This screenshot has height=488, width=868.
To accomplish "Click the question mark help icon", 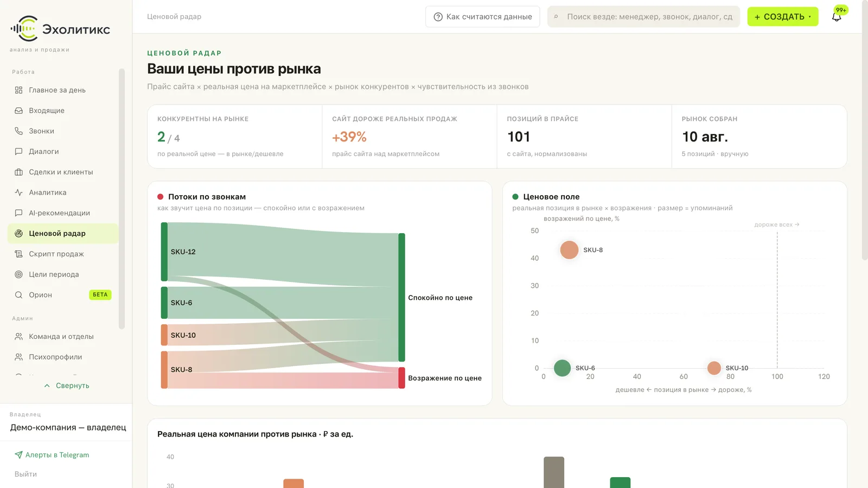I will (x=438, y=17).
